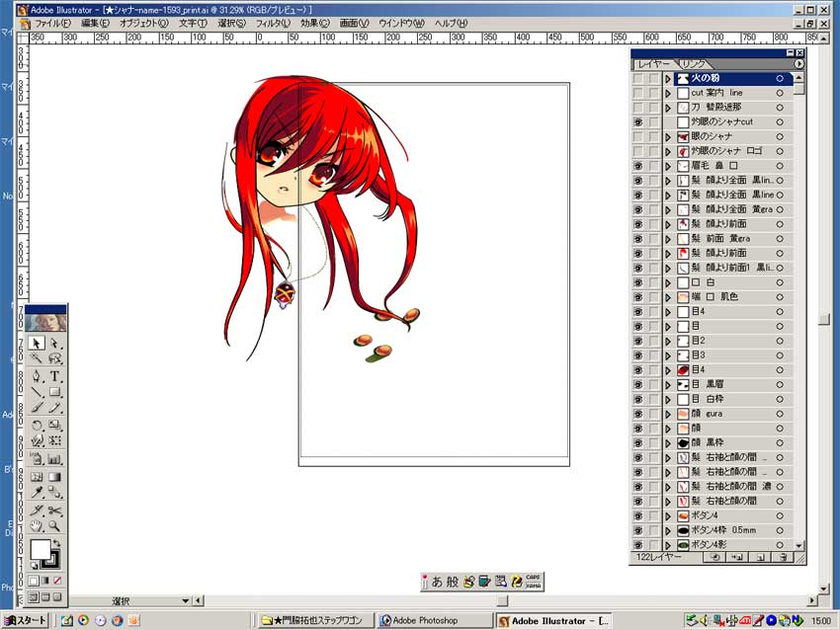Toggle lock on 眼のシャナ layer

[653, 137]
